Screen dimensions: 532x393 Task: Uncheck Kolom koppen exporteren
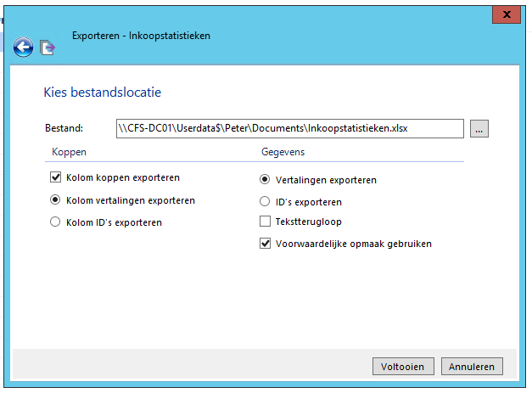[55, 177]
